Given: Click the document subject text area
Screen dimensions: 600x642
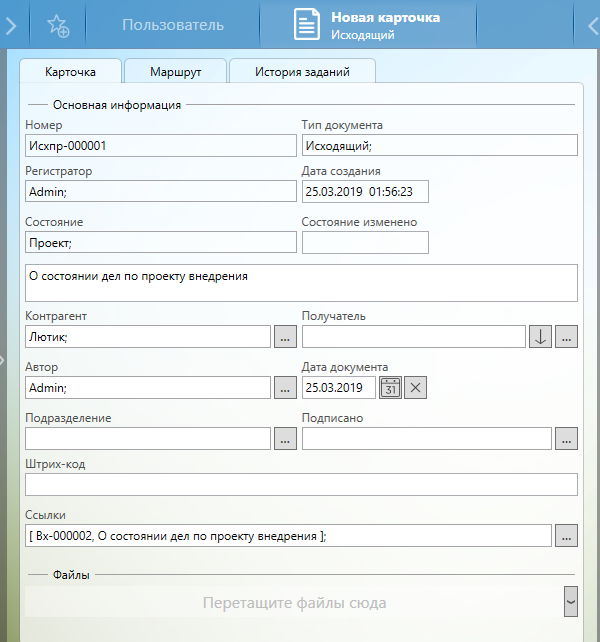Looking at the screenshot, I should click(301, 283).
